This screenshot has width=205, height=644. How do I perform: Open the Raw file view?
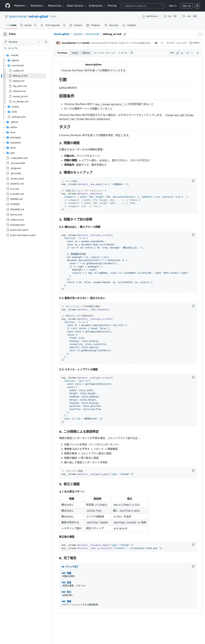pos(172,53)
